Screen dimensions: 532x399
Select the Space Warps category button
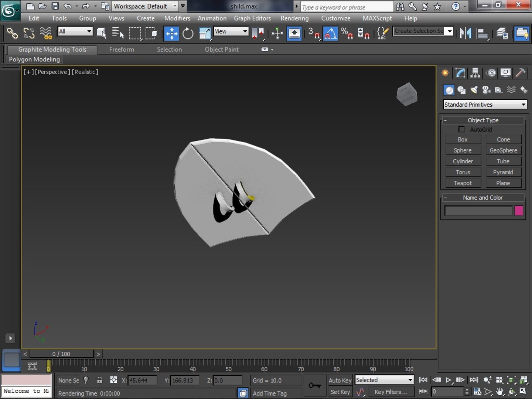tap(511, 90)
